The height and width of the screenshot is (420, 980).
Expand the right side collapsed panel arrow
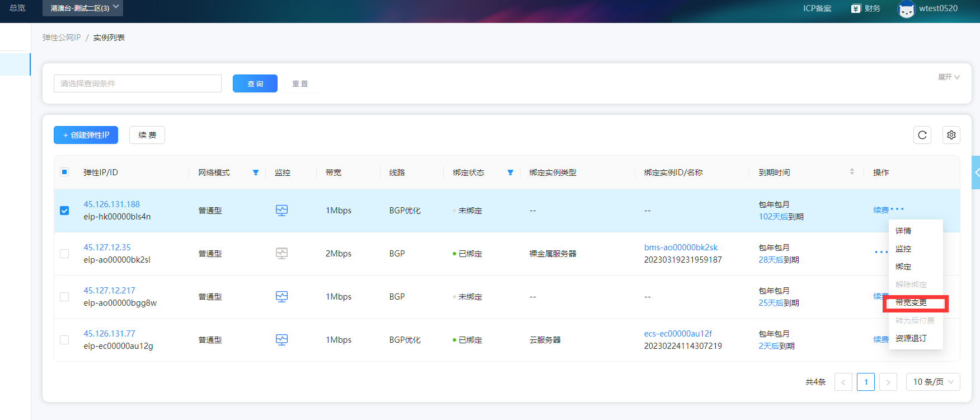976,172
